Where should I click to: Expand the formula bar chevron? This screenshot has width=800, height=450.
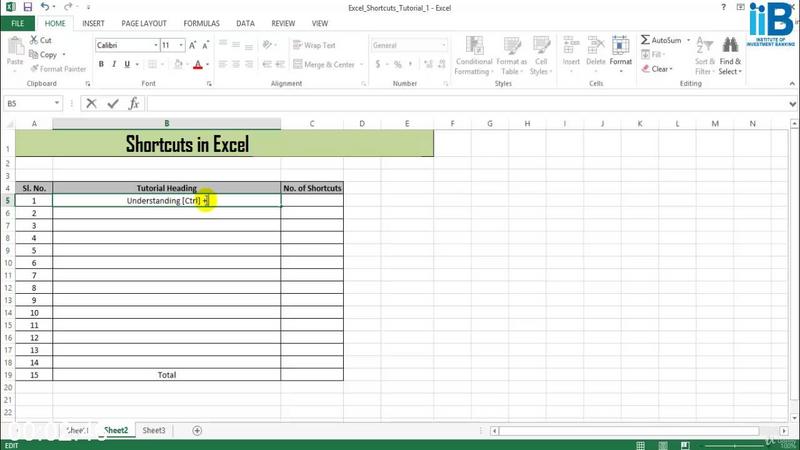pyautogui.click(x=792, y=104)
